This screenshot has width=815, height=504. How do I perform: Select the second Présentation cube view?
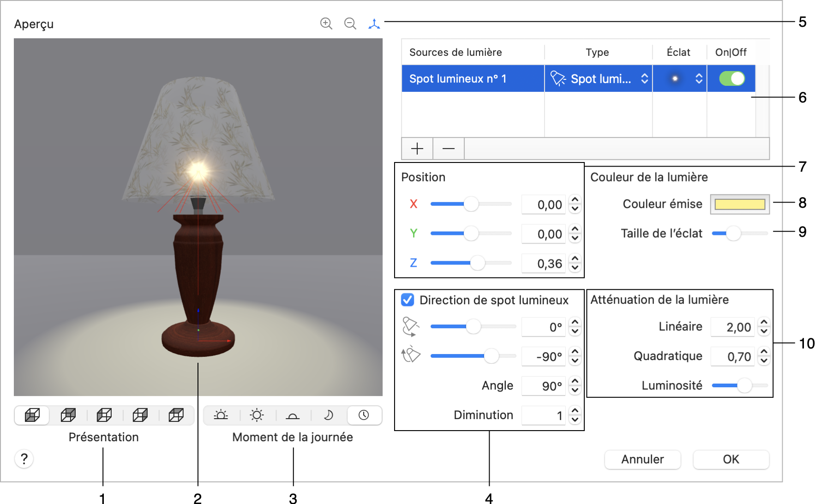click(68, 415)
